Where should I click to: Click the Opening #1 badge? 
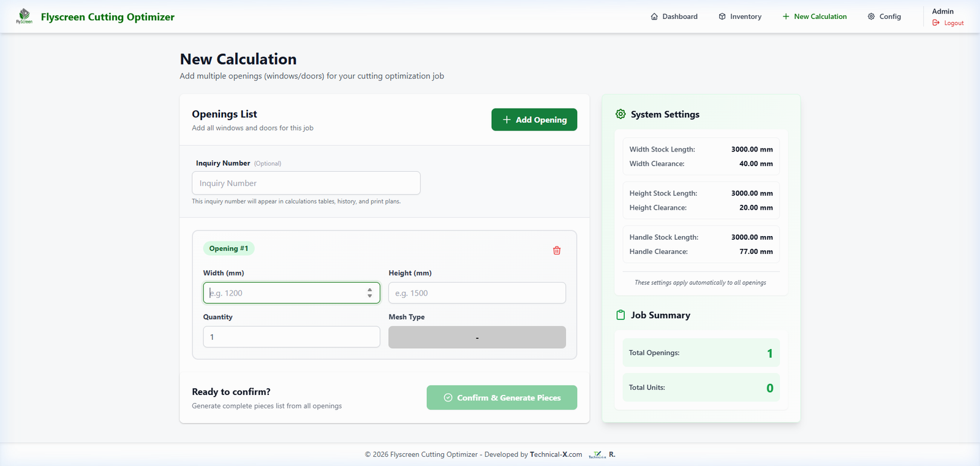229,248
